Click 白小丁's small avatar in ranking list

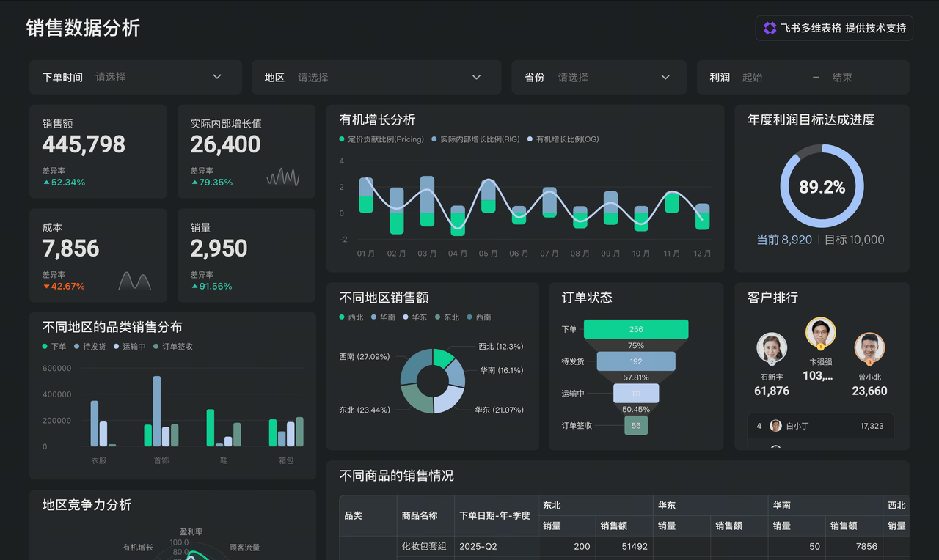click(775, 426)
